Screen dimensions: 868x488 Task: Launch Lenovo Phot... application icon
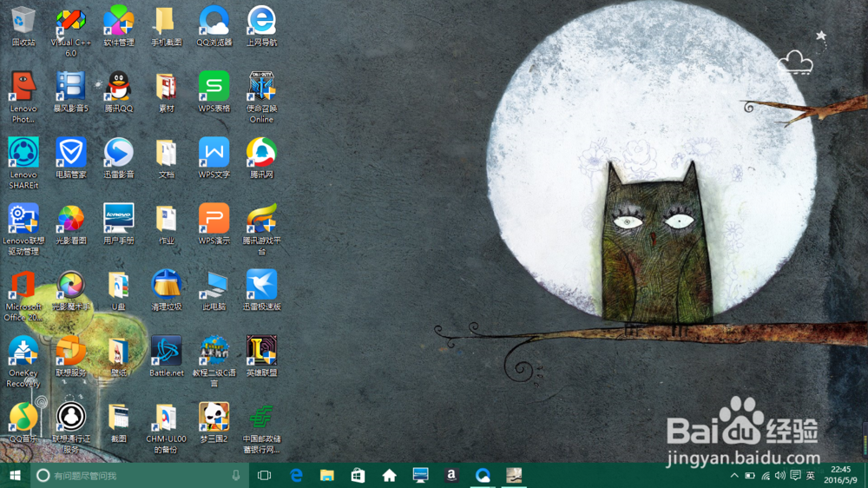point(23,97)
